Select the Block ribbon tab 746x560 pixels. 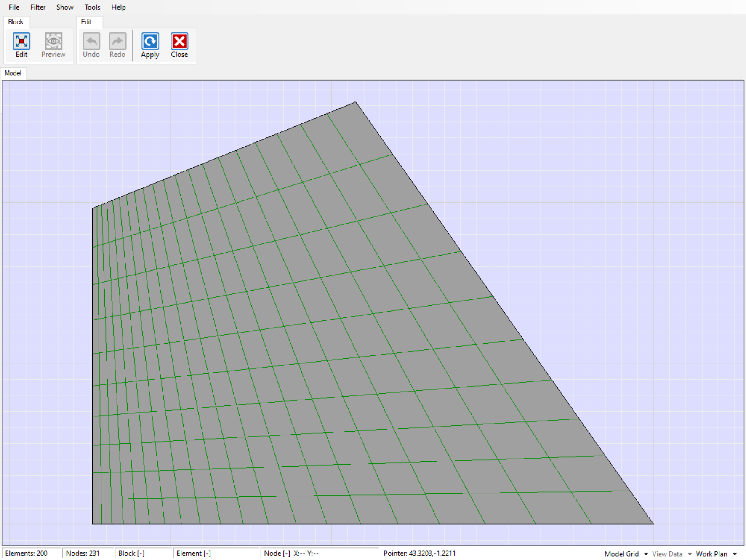point(16,22)
